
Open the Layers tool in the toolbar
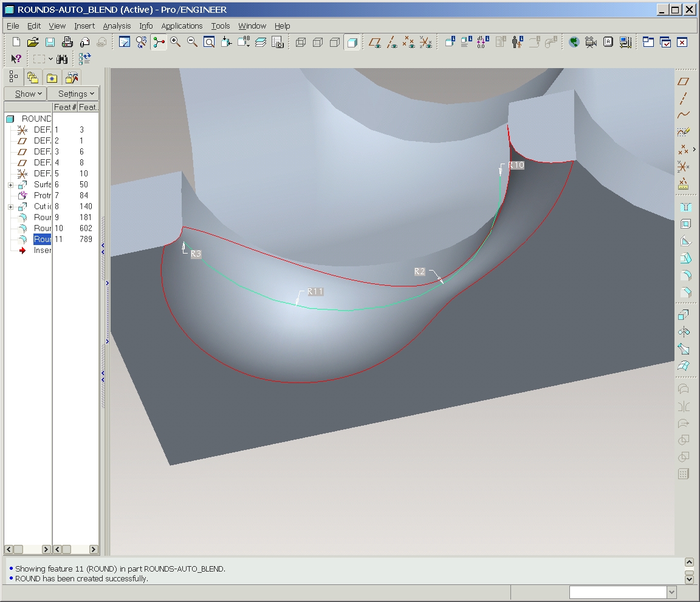pos(261,42)
